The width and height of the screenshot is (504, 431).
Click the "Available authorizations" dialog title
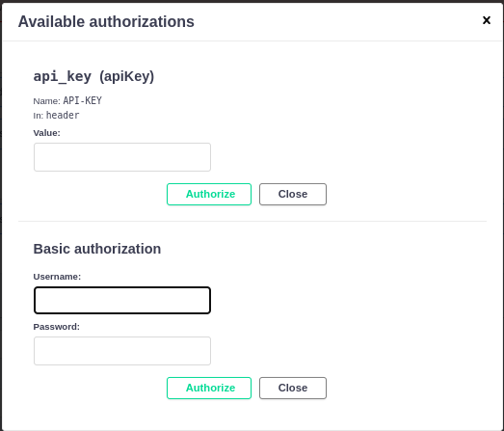pyautogui.click(x=106, y=22)
